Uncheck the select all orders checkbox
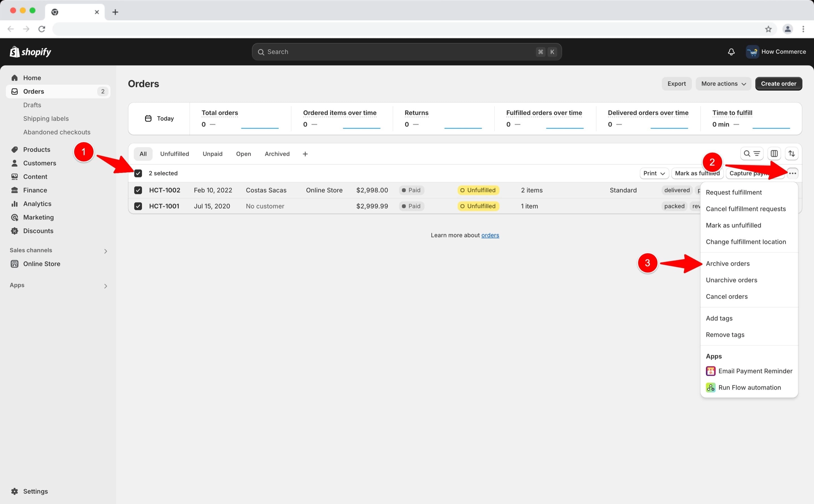The width and height of the screenshot is (814, 504). tap(138, 173)
